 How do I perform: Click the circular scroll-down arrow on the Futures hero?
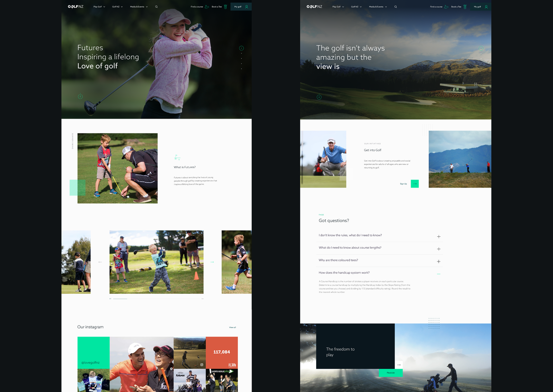[x=80, y=97]
